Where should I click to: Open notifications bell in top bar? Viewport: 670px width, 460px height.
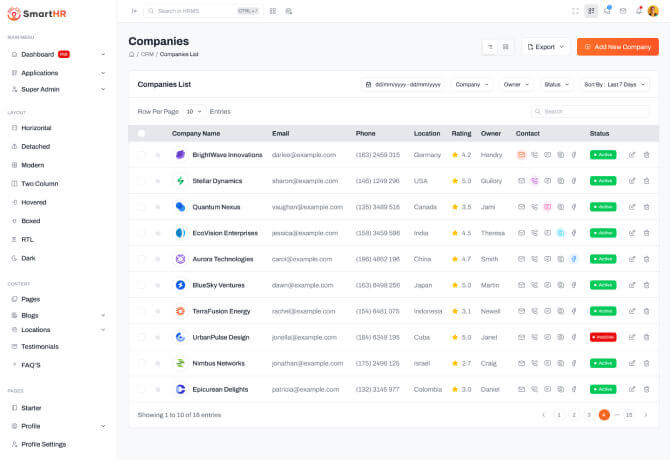point(638,11)
